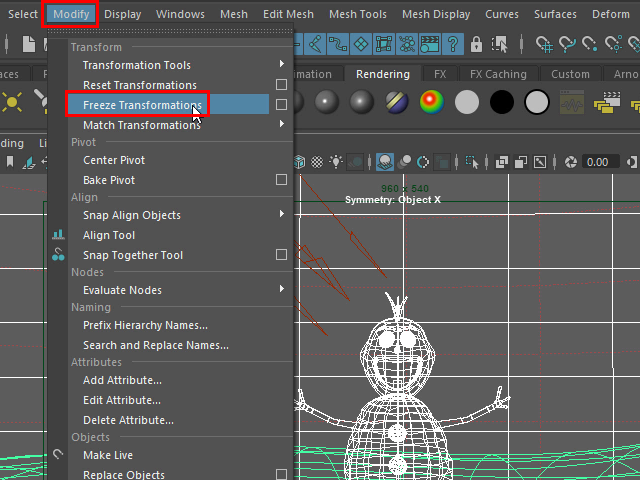Screen dimensions: 640x480
Task: Switch to the FX Caching shelf tab
Action: tap(498, 74)
